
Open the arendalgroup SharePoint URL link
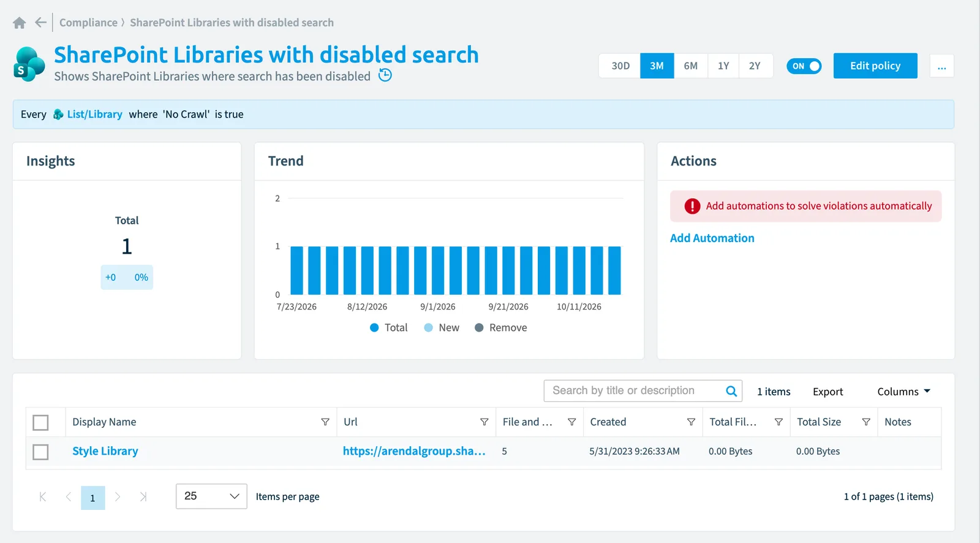pyautogui.click(x=414, y=451)
